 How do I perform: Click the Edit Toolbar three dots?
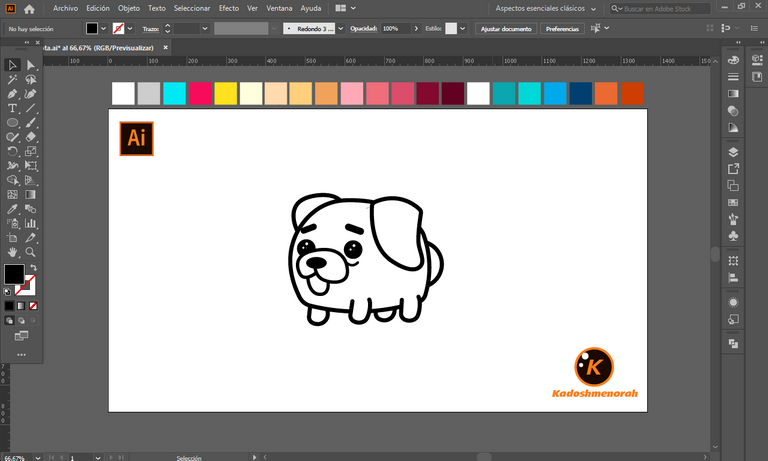pyautogui.click(x=21, y=355)
